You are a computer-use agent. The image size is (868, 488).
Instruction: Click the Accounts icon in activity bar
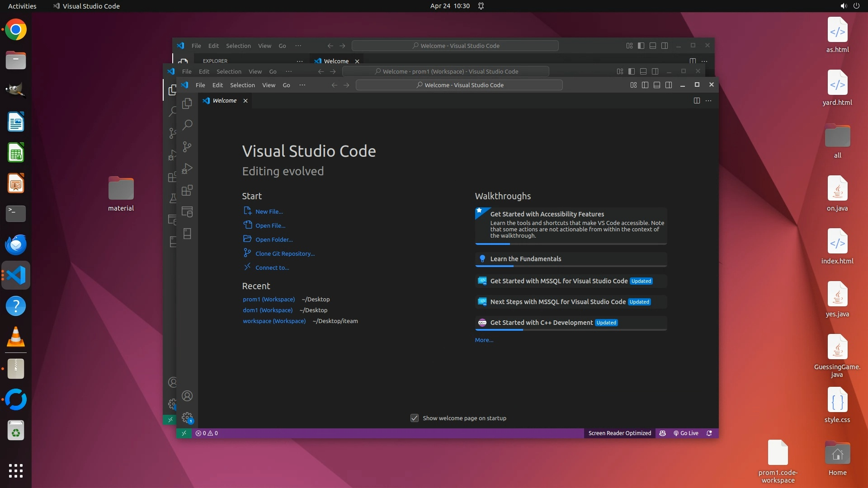pyautogui.click(x=187, y=396)
